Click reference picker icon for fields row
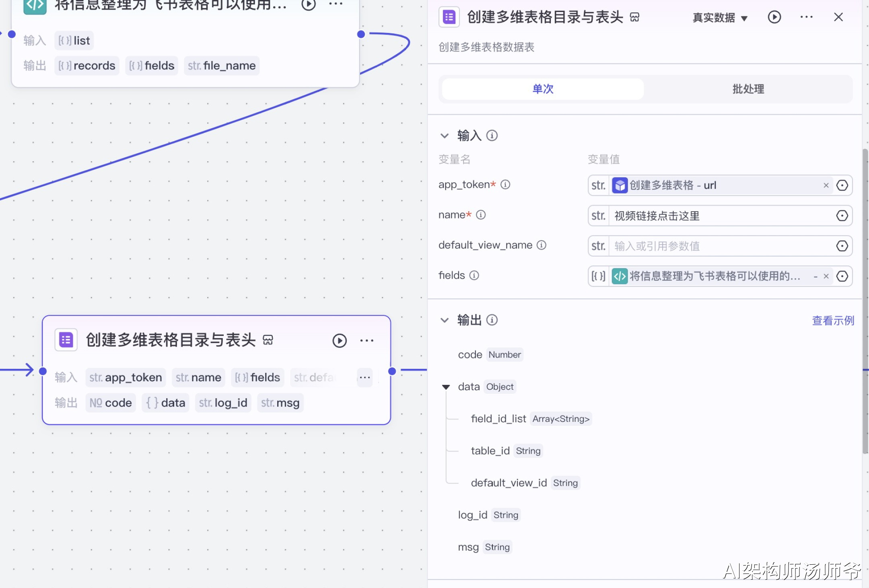The height and width of the screenshot is (588, 869). coord(842,276)
